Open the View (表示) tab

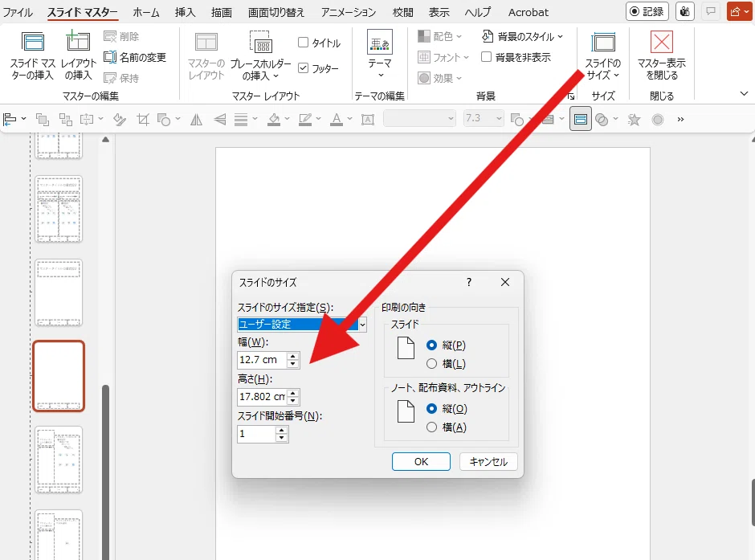(x=439, y=12)
